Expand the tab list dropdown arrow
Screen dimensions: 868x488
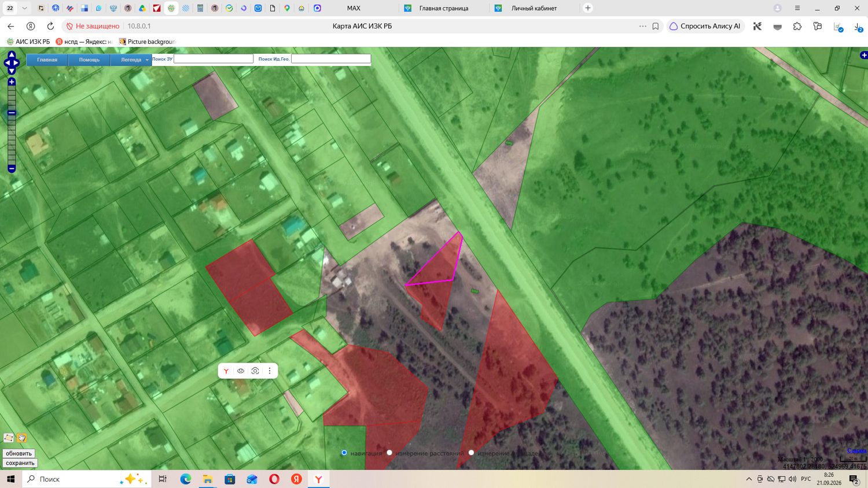(x=24, y=8)
